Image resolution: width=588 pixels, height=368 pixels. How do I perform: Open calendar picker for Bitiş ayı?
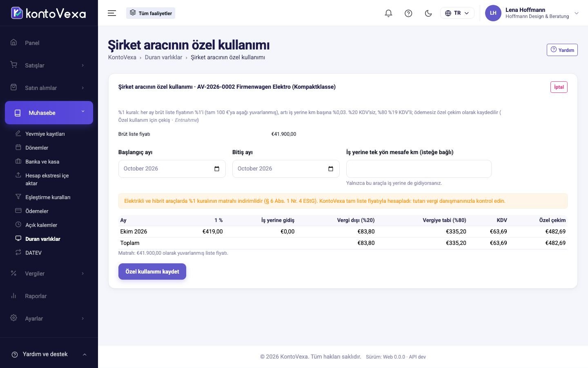click(x=331, y=169)
